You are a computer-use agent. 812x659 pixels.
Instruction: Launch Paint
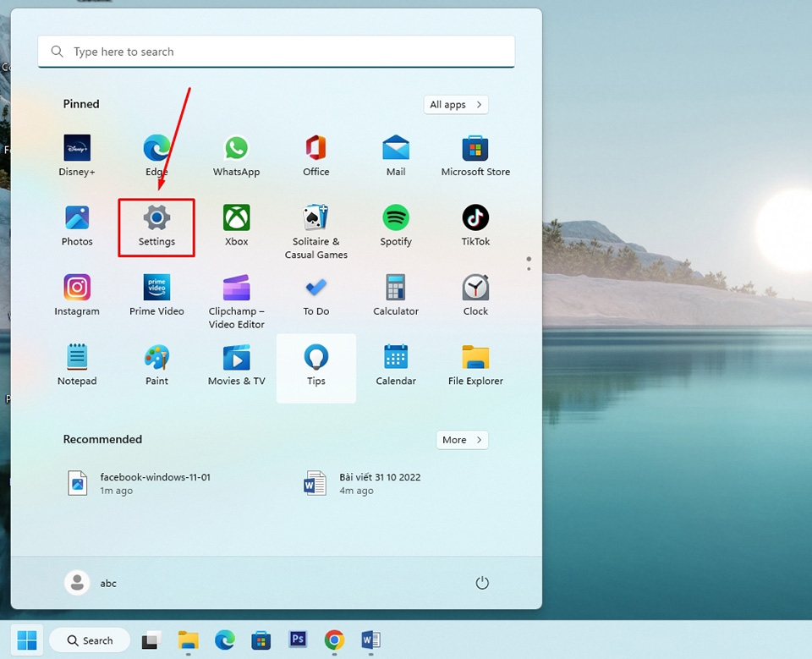coord(156,365)
